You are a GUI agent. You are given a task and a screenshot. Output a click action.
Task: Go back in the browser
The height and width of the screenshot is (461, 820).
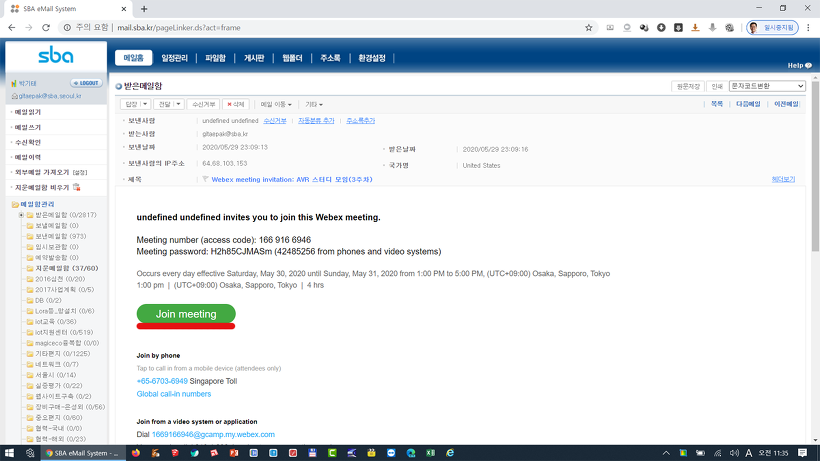[x=12, y=28]
